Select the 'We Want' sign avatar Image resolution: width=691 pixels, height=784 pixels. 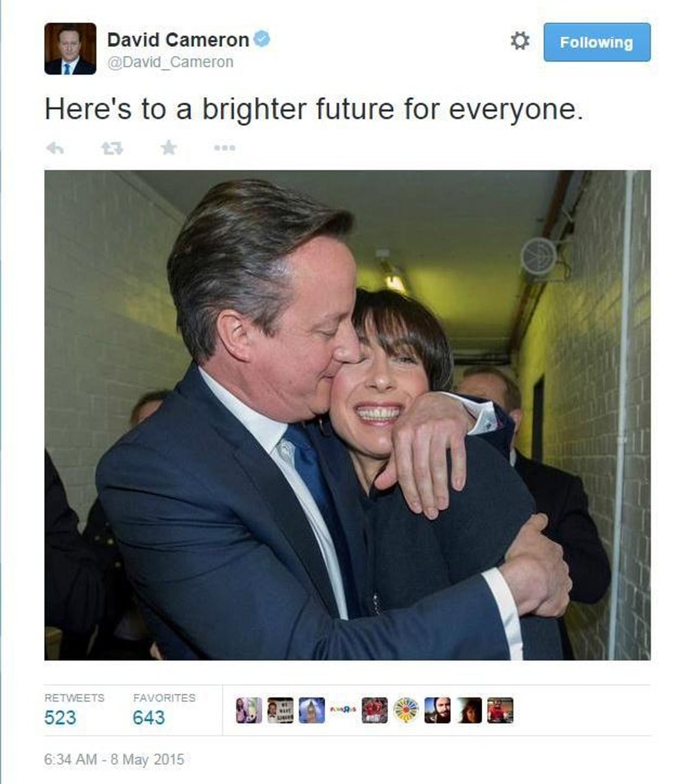point(280,710)
